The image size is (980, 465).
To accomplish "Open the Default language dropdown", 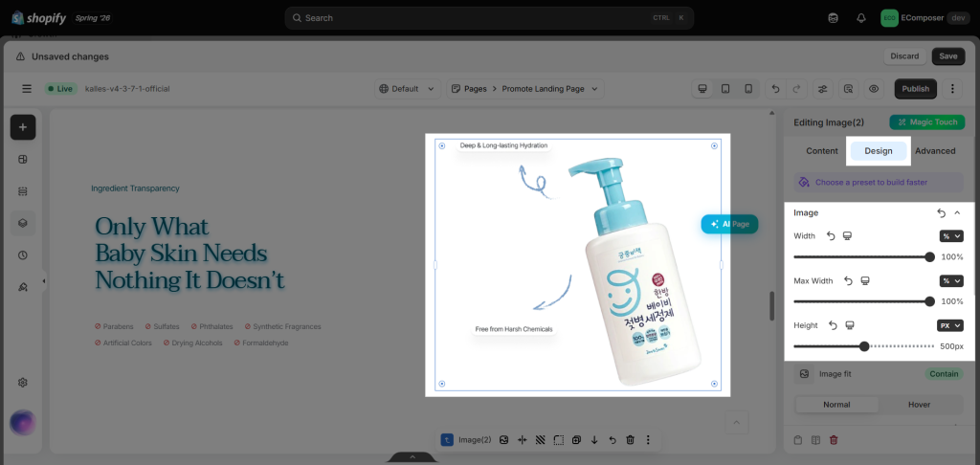I will click(x=408, y=89).
